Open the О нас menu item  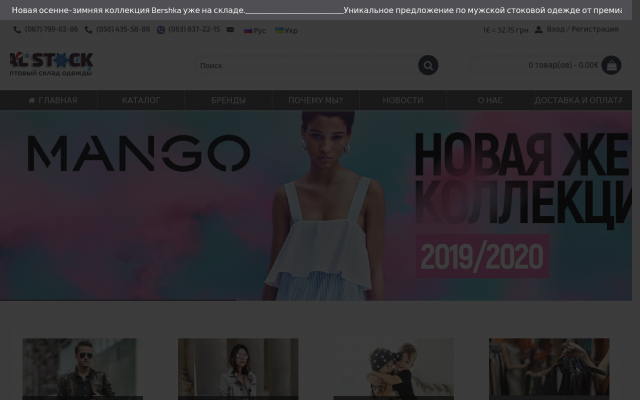tap(490, 100)
